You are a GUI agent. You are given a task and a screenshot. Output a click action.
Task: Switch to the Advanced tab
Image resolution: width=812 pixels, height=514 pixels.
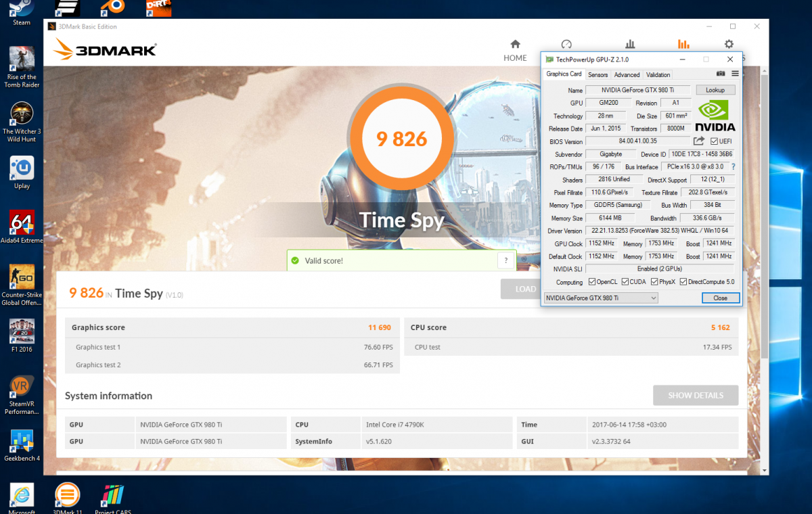click(x=627, y=75)
